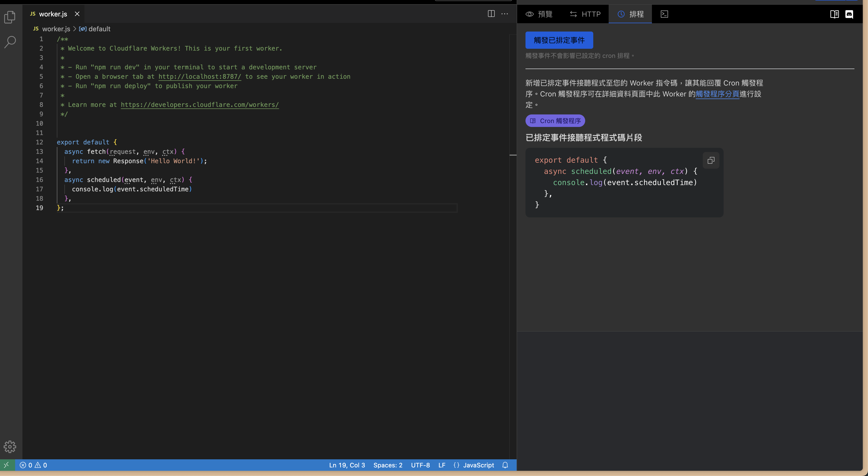868x476 pixels.
Task: Expand the default breadcrumb symbol
Action: click(99, 29)
